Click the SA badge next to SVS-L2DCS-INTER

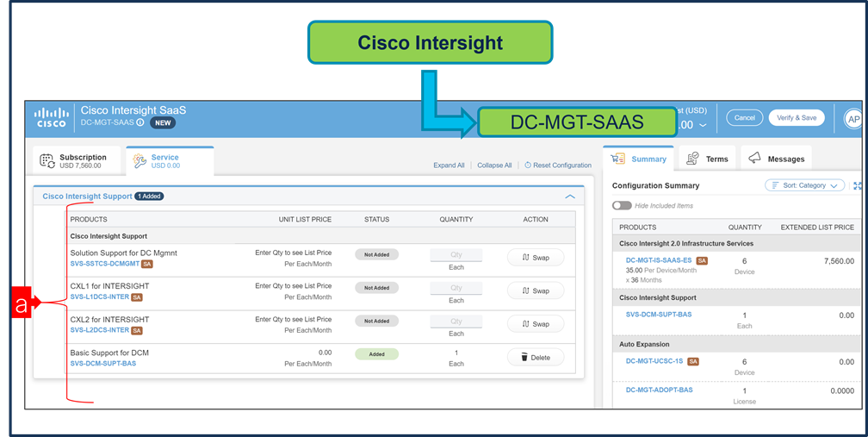click(137, 331)
